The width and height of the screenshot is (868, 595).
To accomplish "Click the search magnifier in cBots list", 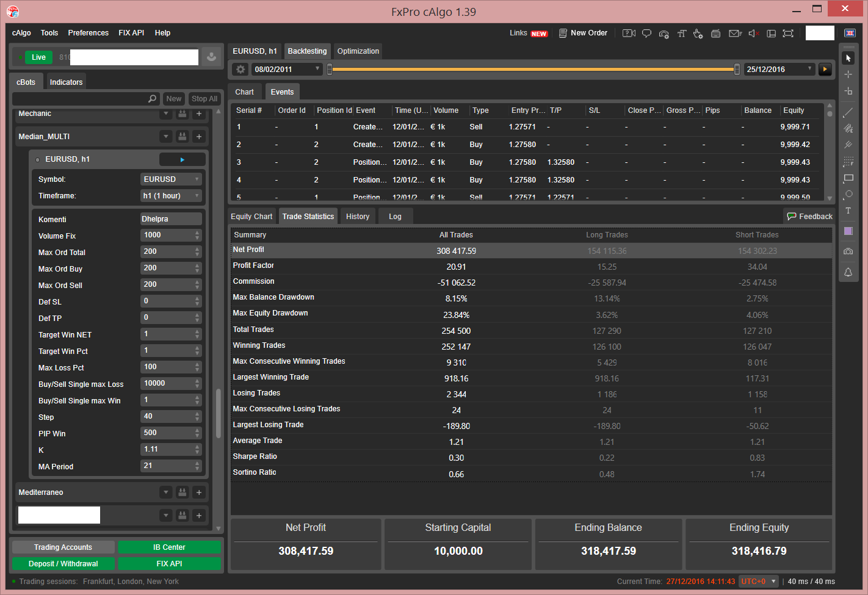I will point(152,99).
